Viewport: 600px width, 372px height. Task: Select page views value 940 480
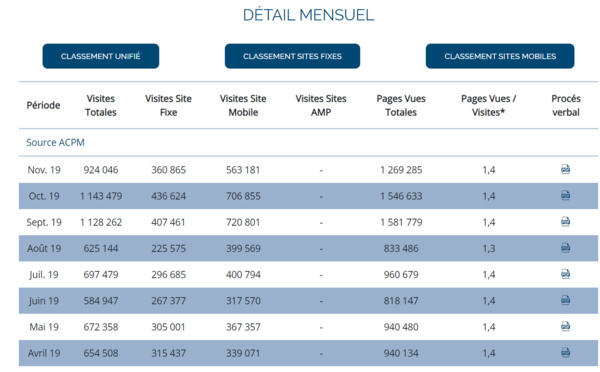pyautogui.click(x=401, y=327)
